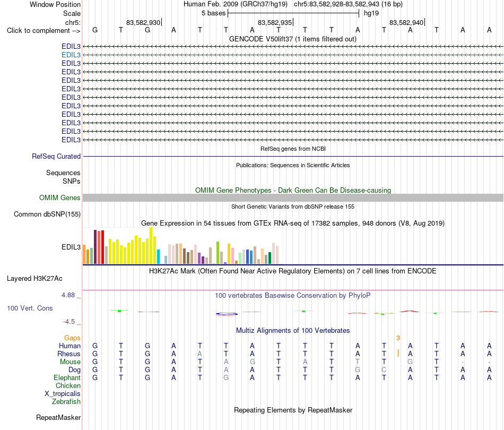Click the Zebrafish alignment row label
Image resolution: width=504 pixels, height=430 pixels.
(66, 401)
